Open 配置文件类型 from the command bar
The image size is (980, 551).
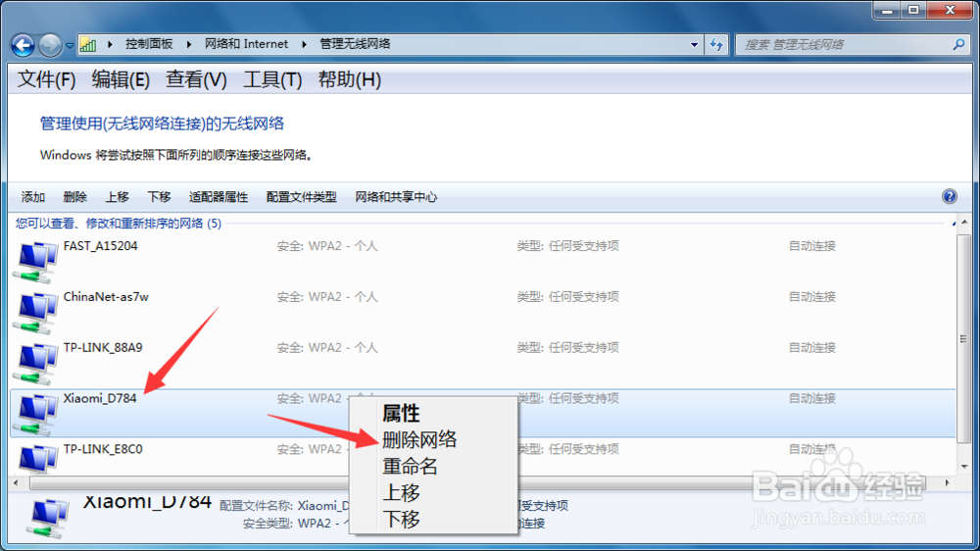(x=301, y=197)
